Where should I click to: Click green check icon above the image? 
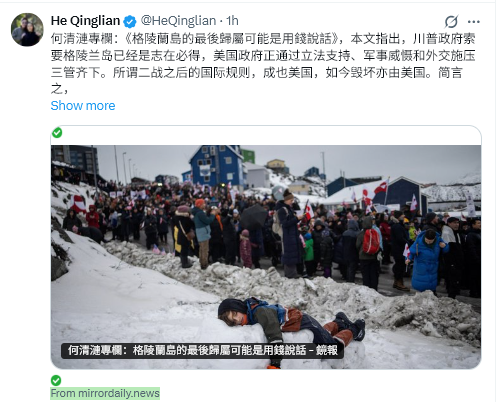click(57, 133)
